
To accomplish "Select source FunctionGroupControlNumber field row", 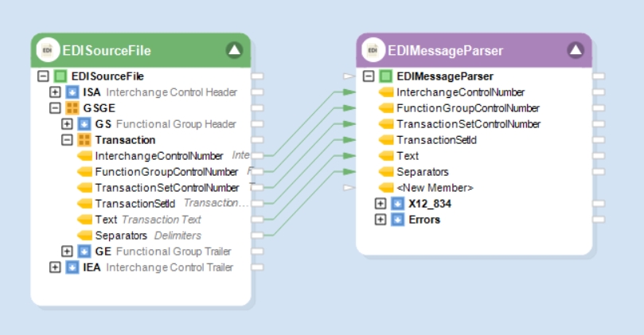I will tap(163, 172).
